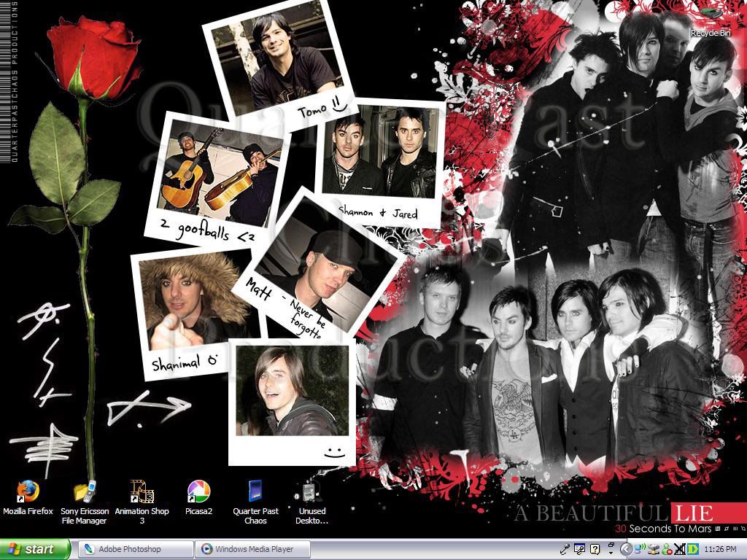This screenshot has width=747, height=560.
Task: Show hidden notification area icons
Action: point(627,549)
